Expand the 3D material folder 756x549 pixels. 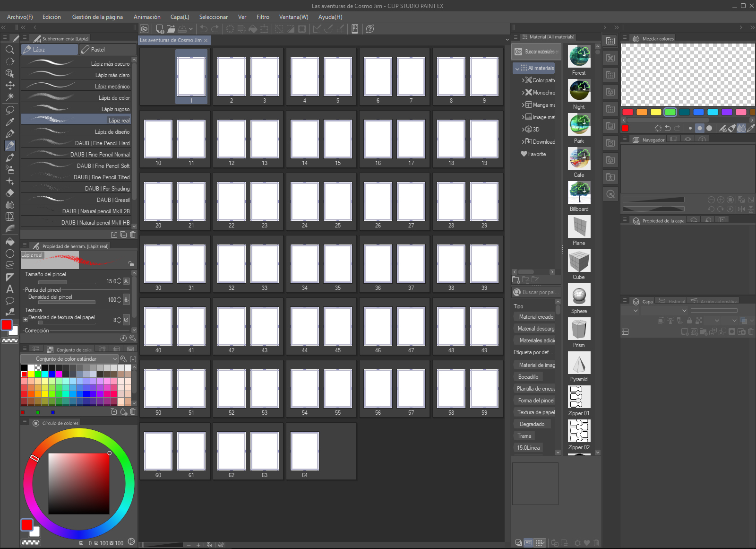click(x=523, y=130)
